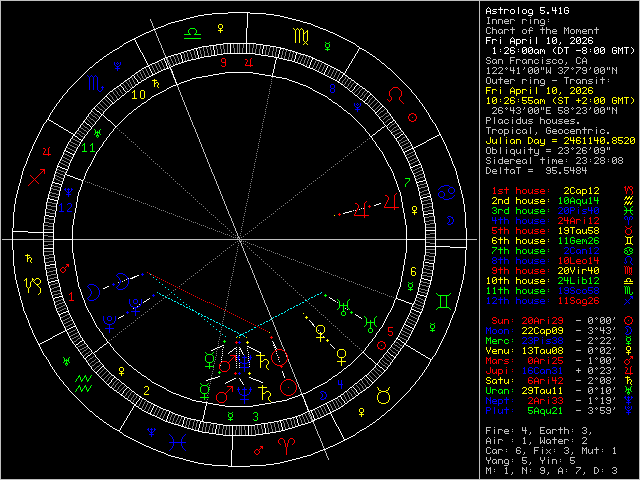Click the Moon symbol beside the Moon 22Cap09 row
This screenshot has width=640, height=480.
(629, 331)
